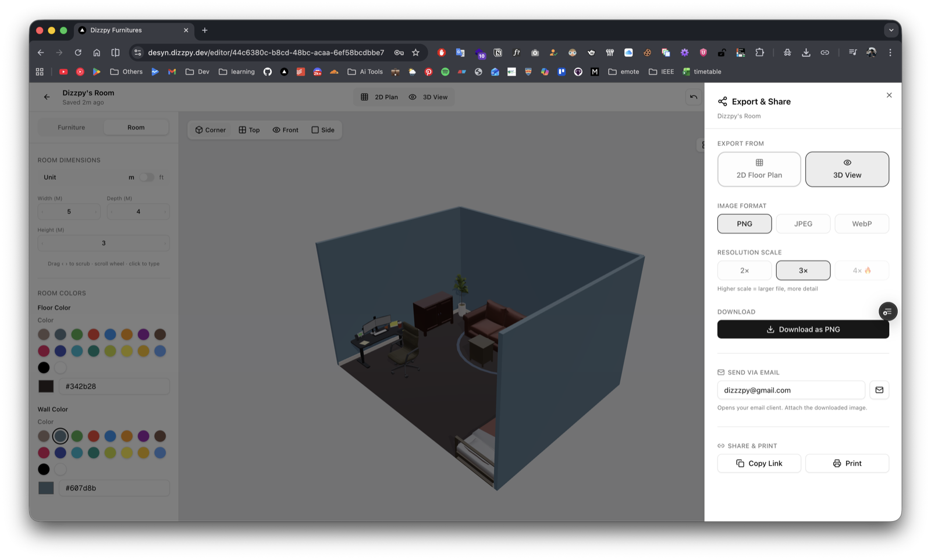
Task: Switch to the Room tab
Action: pyautogui.click(x=136, y=127)
